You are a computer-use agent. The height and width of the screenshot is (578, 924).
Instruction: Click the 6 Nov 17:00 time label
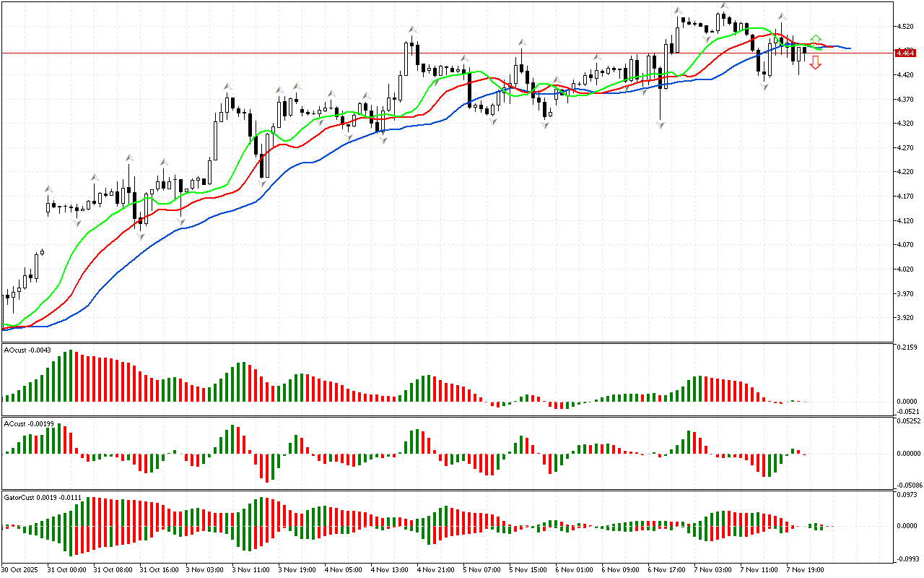point(666,569)
